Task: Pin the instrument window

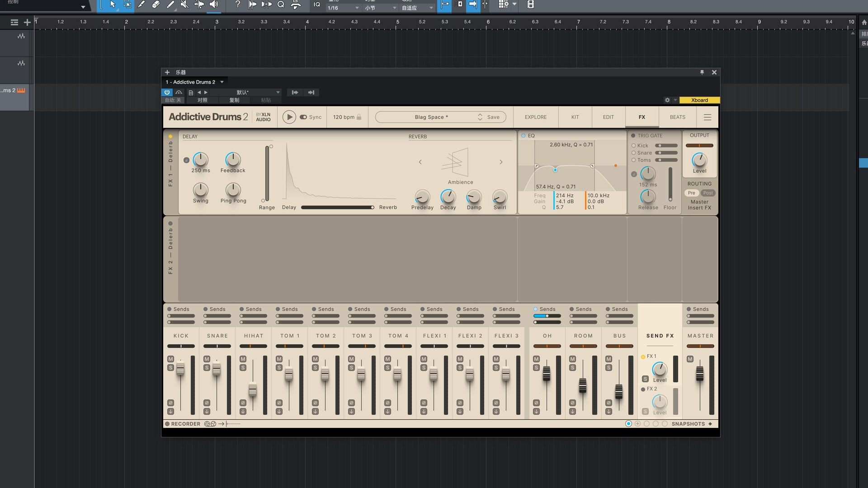Action: pos(702,72)
